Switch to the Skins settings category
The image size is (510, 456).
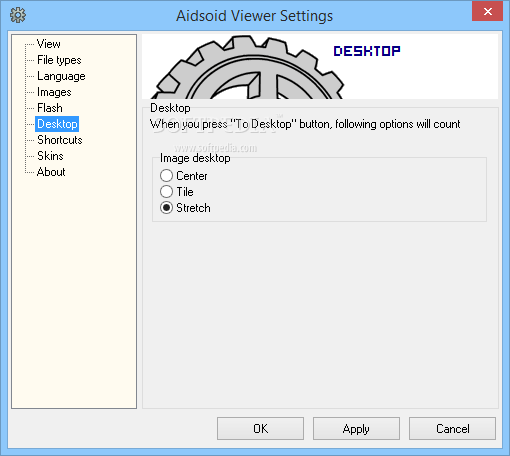50,156
